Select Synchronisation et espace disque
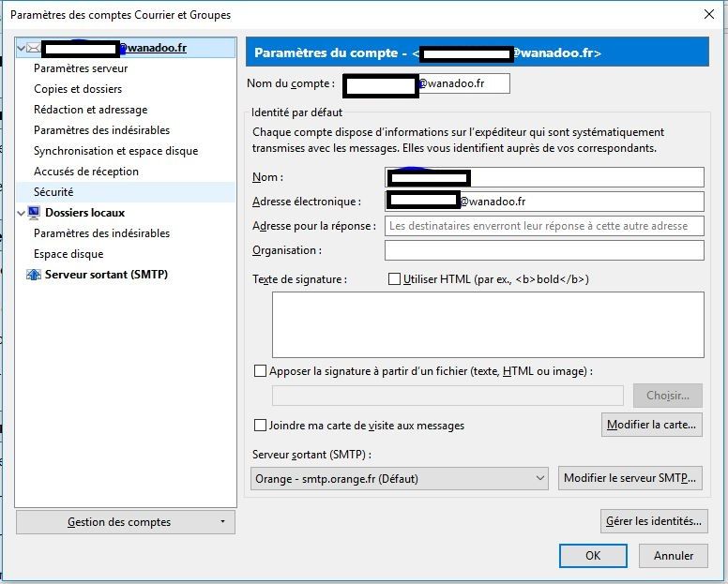Viewport: 728px width, 584px height. pyautogui.click(x=115, y=151)
